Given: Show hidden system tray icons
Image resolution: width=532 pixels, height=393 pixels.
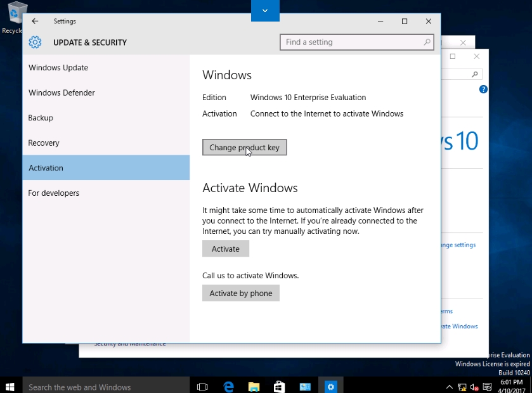Looking at the screenshot, I should tap(450, 387).
